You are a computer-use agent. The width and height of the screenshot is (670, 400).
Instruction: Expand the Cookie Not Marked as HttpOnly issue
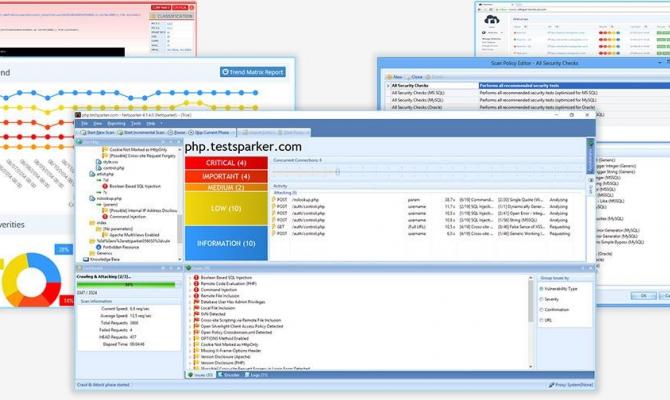(x=191, y=344)
